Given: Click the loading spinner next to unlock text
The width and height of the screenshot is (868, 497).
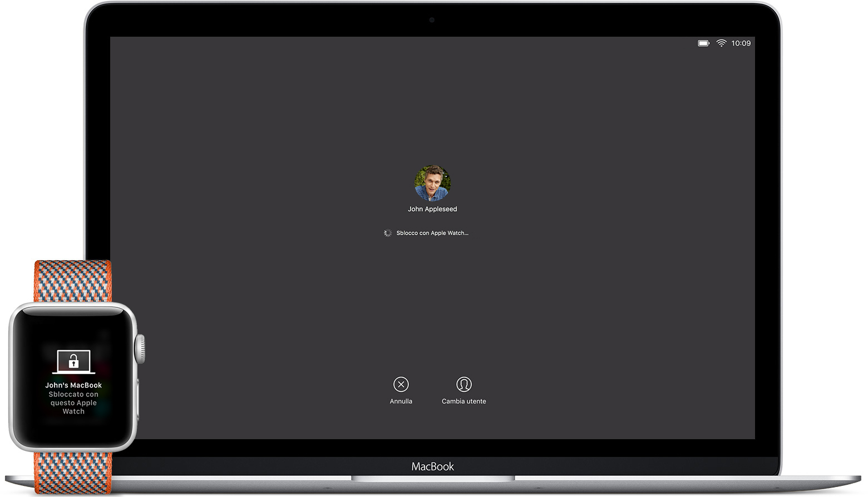Looking at the screenshot, I should pyautogui.click(x=387, y=233).
